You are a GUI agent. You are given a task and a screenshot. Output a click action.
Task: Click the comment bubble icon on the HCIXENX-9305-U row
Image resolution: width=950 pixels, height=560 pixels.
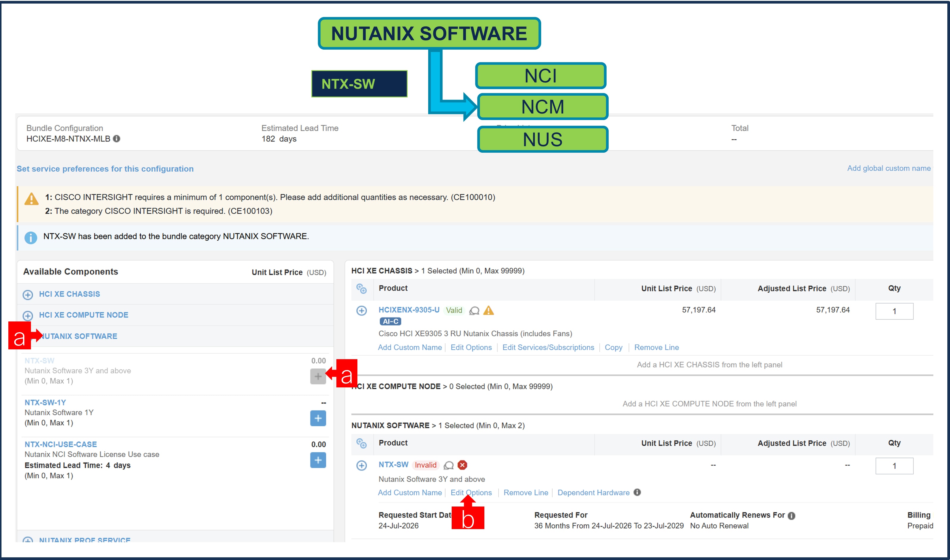coord(474,310)
